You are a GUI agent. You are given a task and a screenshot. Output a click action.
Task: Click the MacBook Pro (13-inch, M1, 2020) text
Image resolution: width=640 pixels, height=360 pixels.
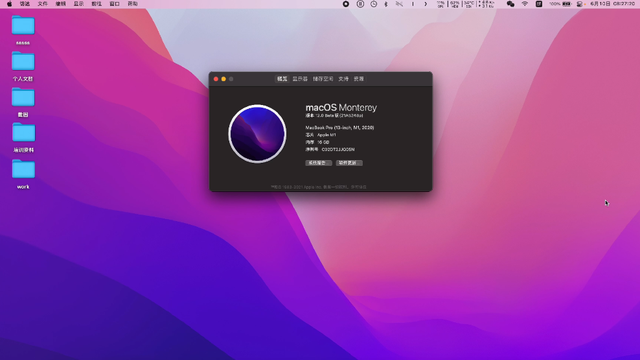click(340, 128)
